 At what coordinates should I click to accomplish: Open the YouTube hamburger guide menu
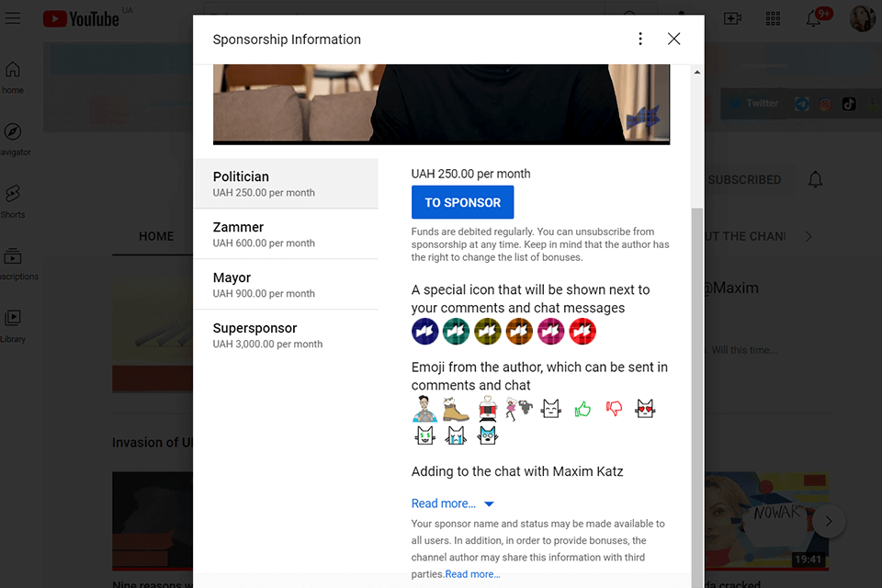click(x=12, y=18)
